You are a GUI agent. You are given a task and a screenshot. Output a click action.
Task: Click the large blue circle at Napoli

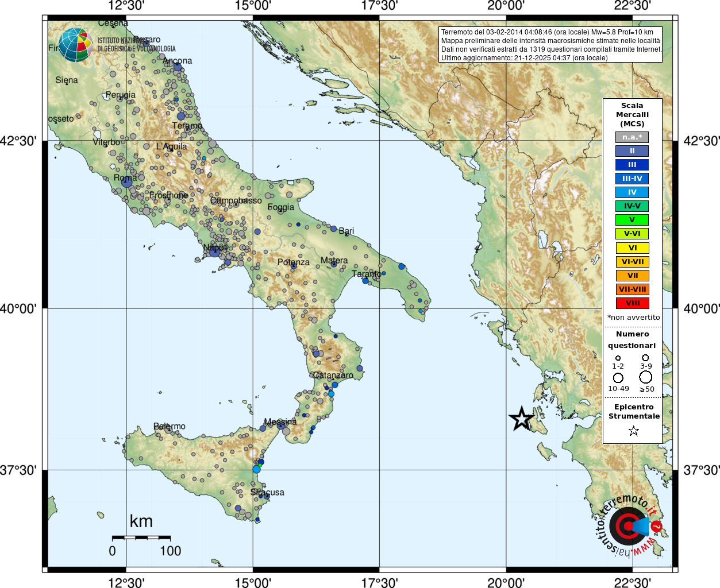pyautogui.click(x=214, y=251)
